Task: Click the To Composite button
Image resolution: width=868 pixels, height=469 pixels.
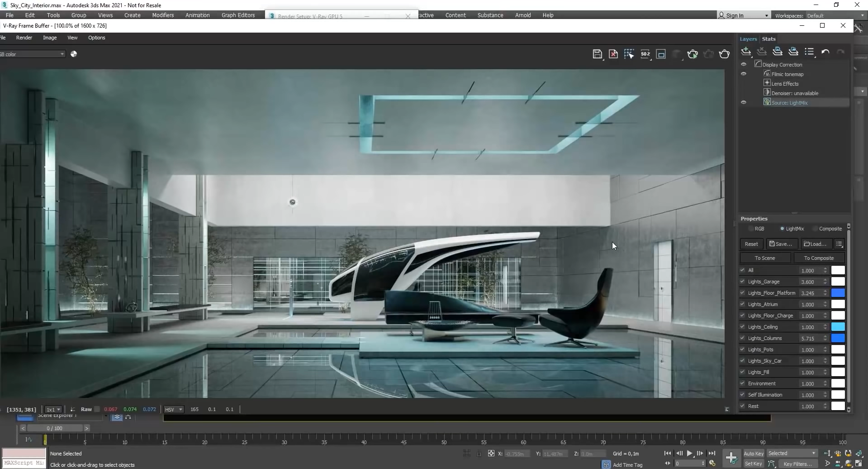Action: click(x=819, y=258)
